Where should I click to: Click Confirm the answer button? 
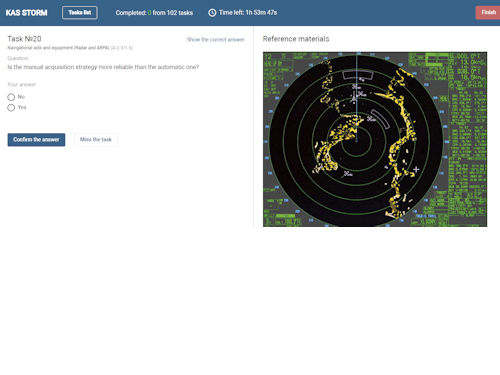[x=36, y=140]
